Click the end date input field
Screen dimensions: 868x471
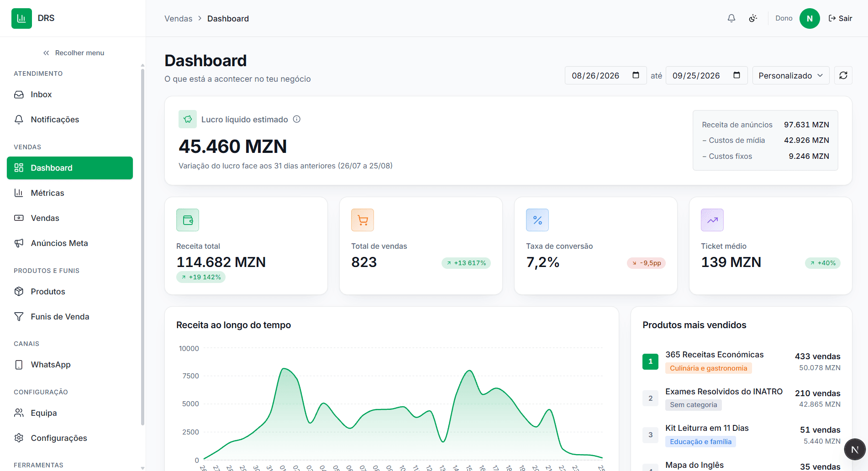click(x=706, y=75)
